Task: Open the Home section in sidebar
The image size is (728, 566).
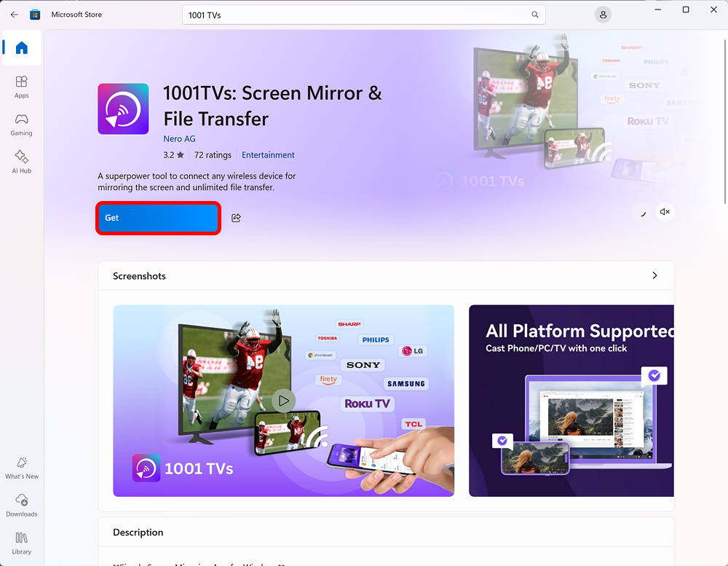Action: pos(21,48)
